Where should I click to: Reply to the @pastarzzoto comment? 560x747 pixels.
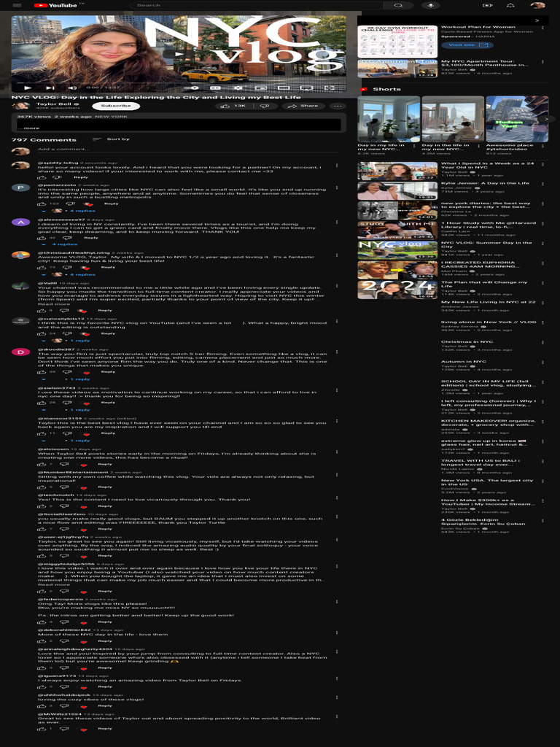(111, 204)
